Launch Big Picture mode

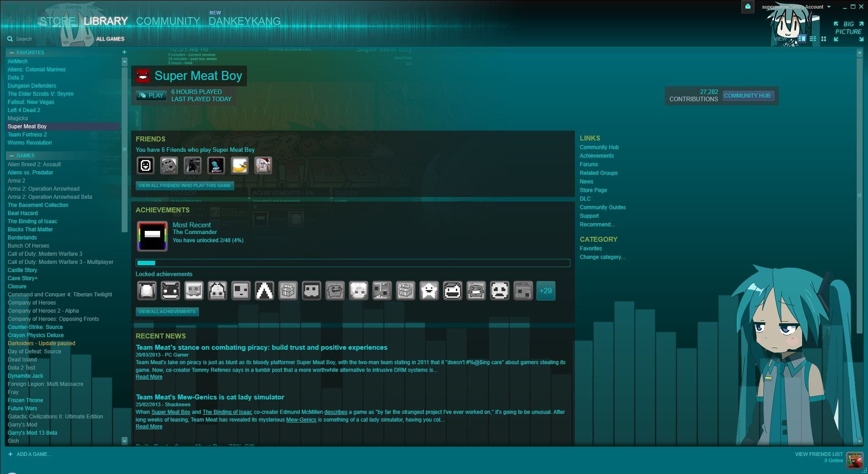coord(848,31)
